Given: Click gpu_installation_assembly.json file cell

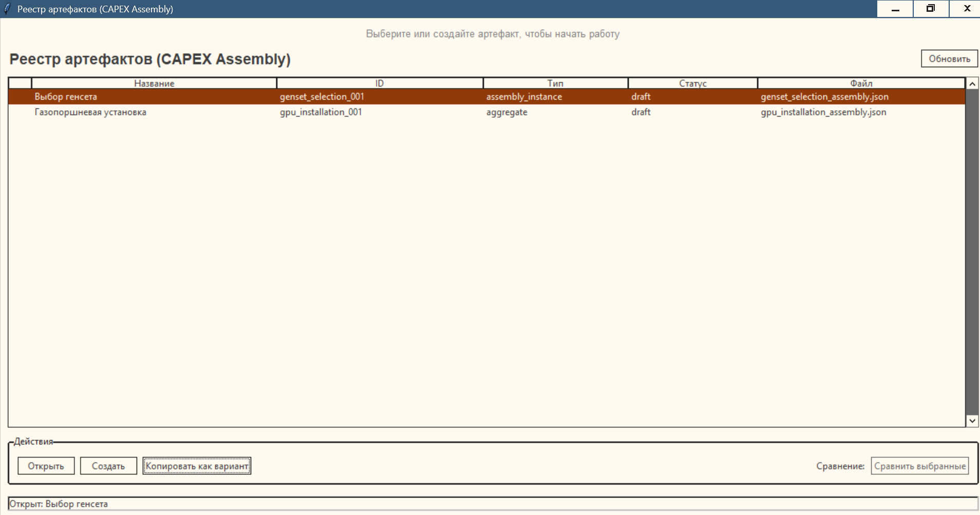Looking at the screenshot, I should tap(823, 112).
